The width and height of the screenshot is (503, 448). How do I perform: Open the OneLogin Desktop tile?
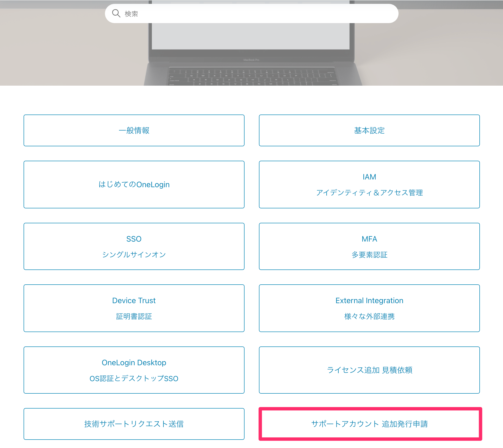click(134, 370)
